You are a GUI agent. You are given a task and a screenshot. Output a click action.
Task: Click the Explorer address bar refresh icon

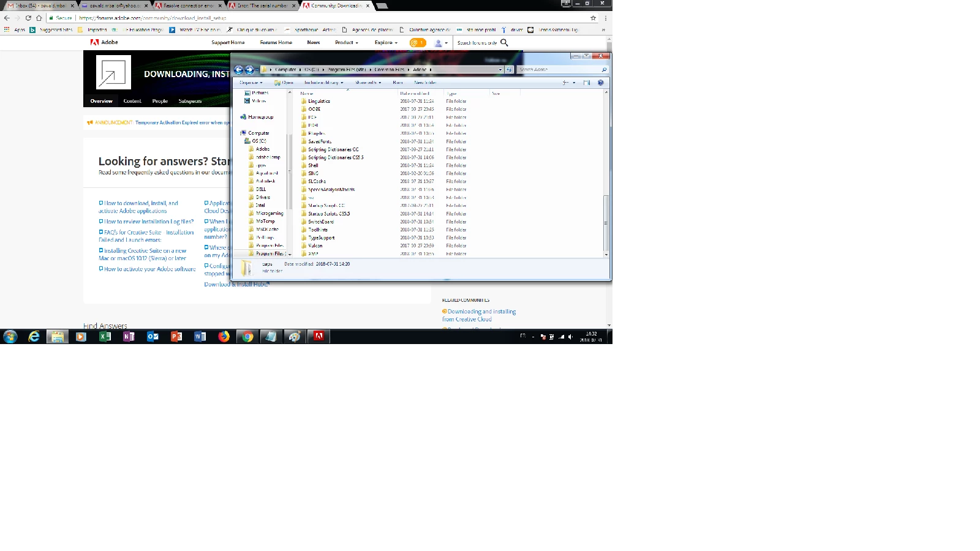[509, 70]
